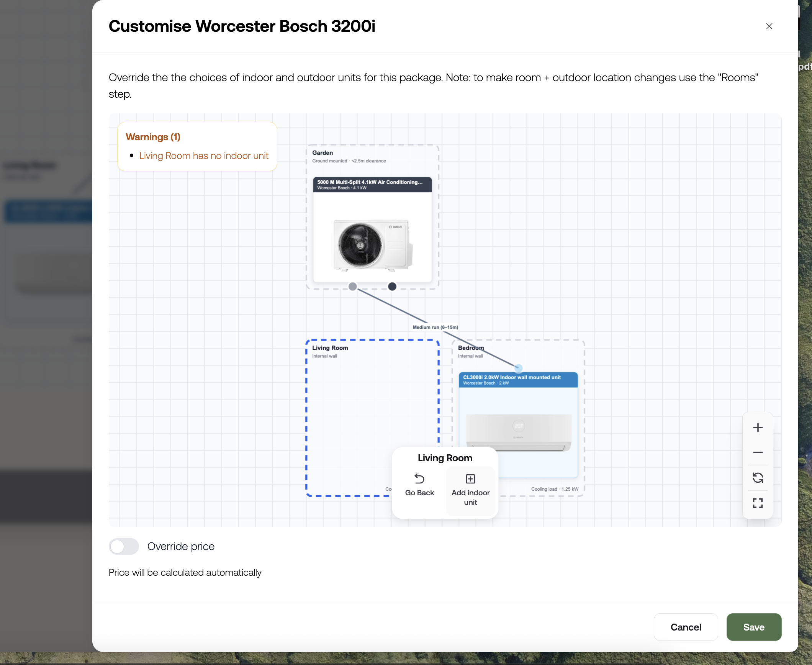
Task: Click the dark outdoor unit connector dot
Action: [x=392, y=286]
